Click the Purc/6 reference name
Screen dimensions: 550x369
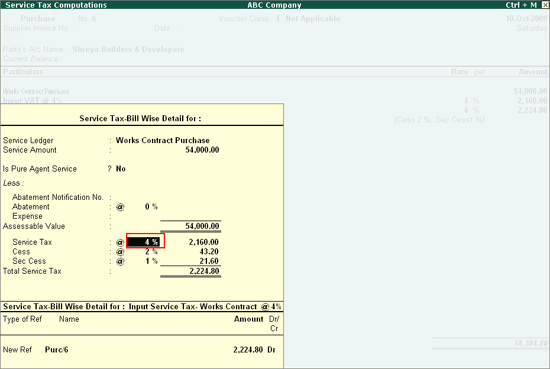tap(56, 350)
